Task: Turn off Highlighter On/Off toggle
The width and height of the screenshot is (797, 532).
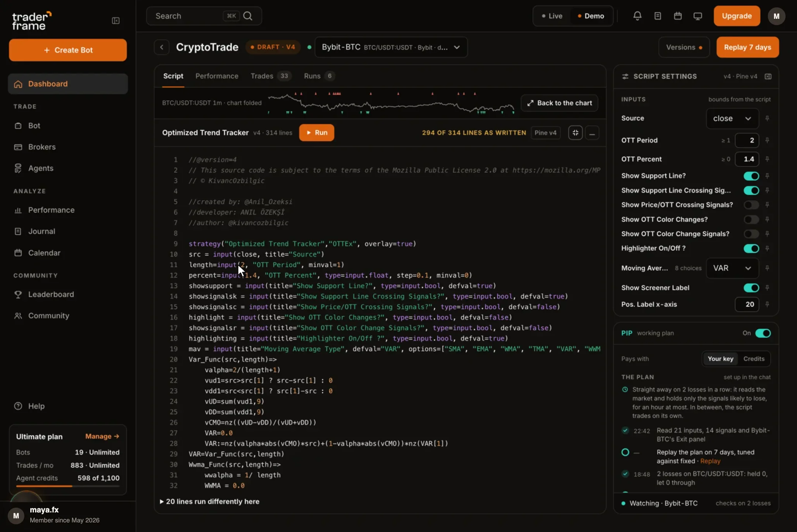Action: pyautogui.click(x=751, y=248)
